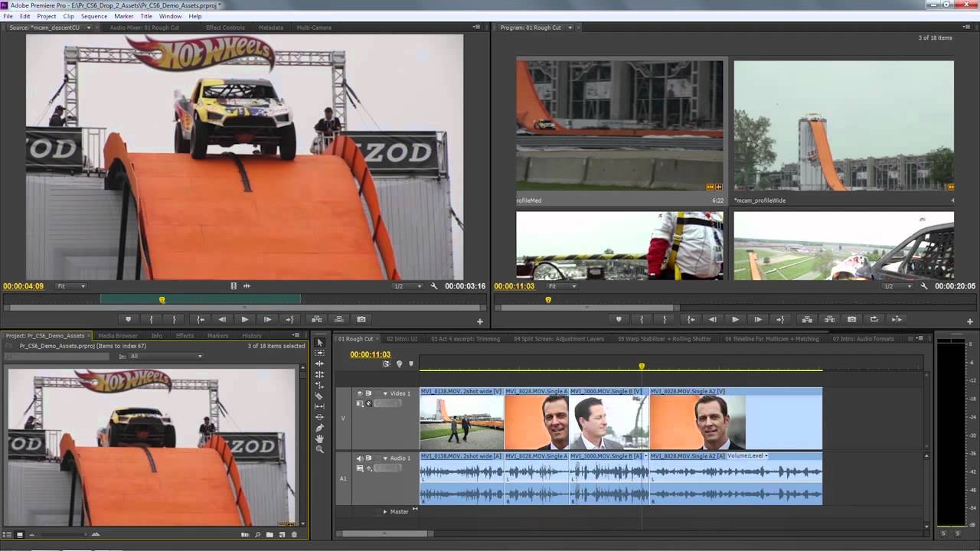The width and height of the screenshot is (980, 551).
Task: Click Program monitor playhead marker
Action: click(548, 300)
